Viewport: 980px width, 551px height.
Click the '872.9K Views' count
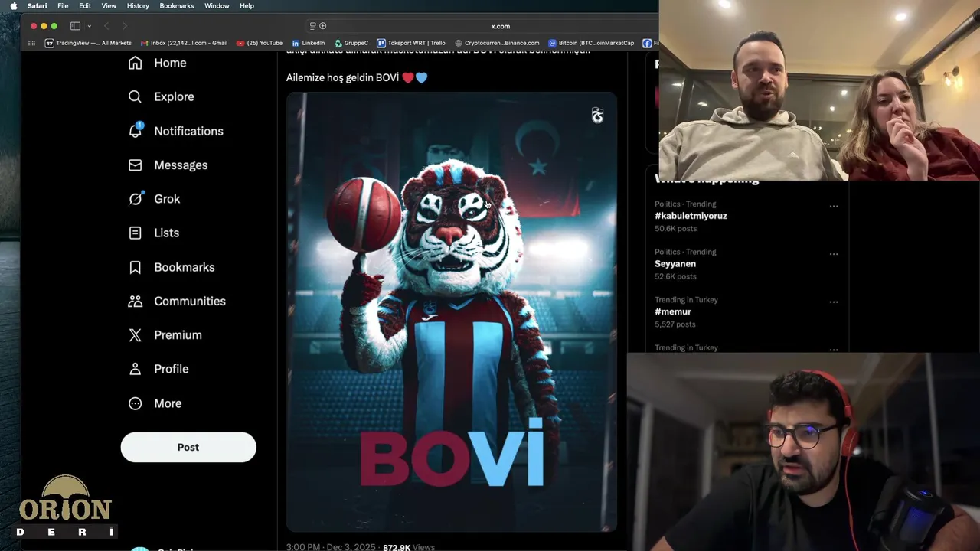(409, 547)
